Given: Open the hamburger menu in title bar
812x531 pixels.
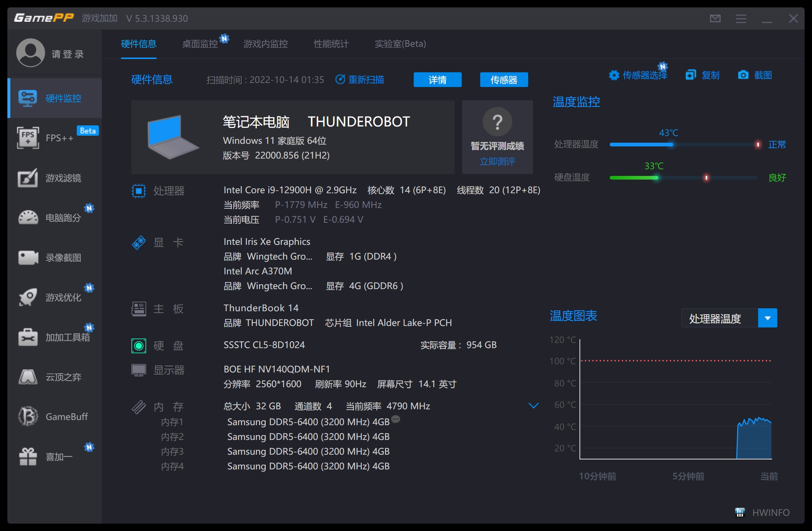Looking at the screenshot, I should [x=741, y=18].
